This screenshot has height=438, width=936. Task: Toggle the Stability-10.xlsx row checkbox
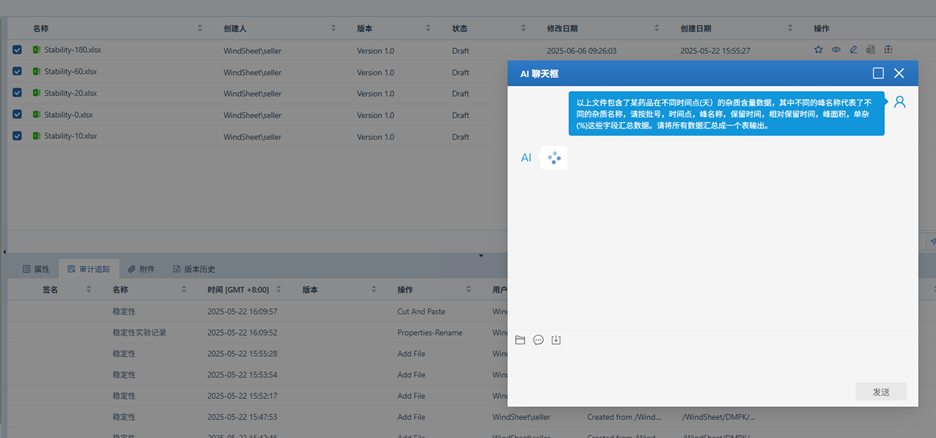click(17, 136)
